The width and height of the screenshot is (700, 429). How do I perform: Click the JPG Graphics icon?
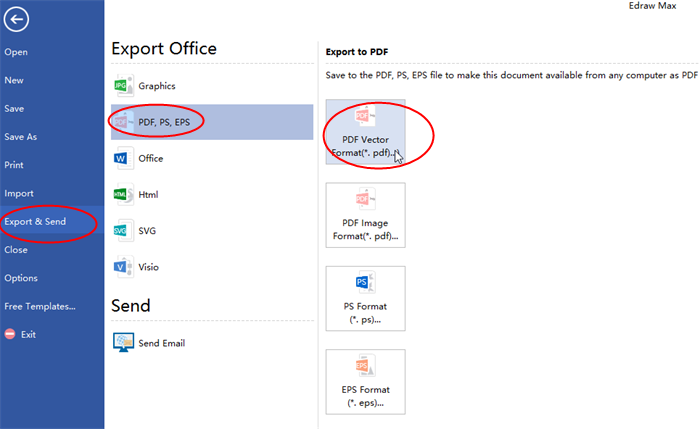click(124, 86)
